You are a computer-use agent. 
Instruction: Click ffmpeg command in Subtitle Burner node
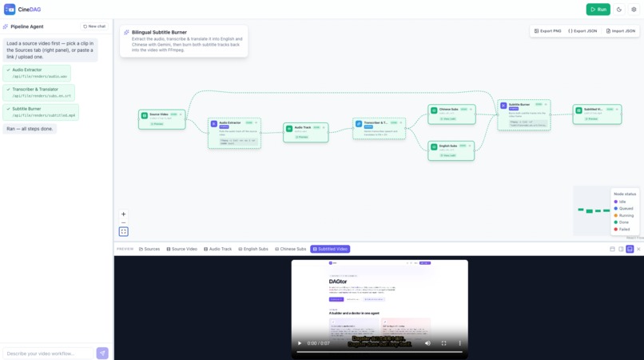(x=528, y=123)
